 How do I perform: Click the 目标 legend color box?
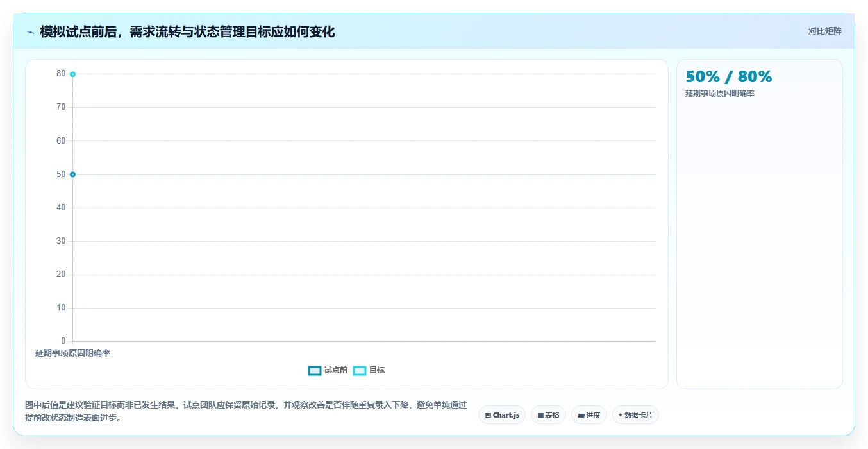[x=360, y=370]
